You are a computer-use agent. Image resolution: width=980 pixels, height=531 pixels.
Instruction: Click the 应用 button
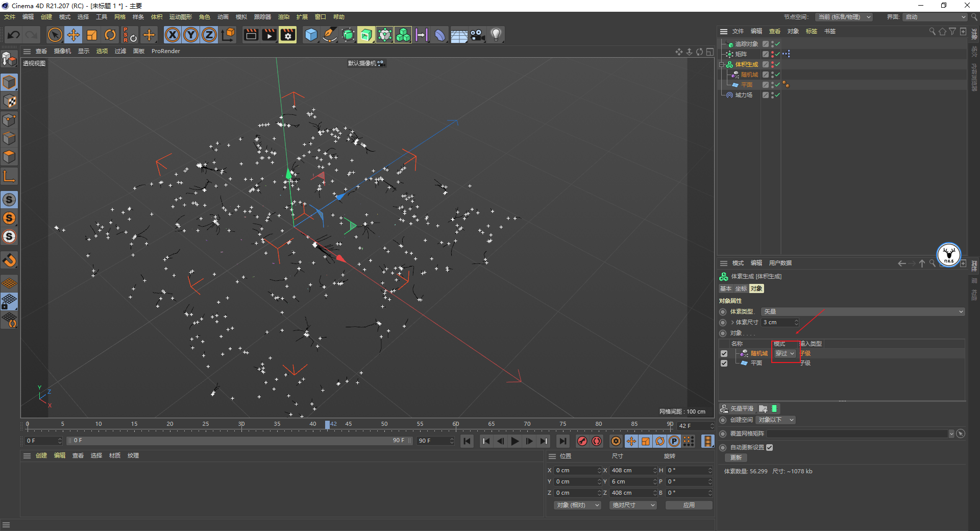689,505
